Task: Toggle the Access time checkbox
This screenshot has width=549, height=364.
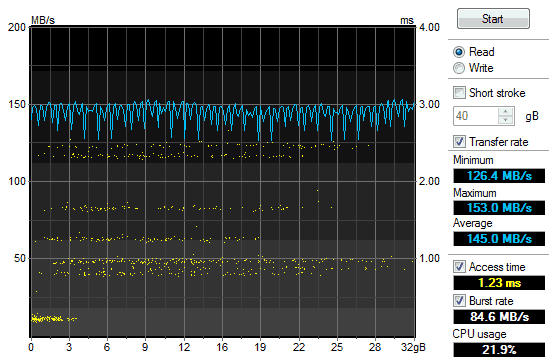Action: pyautogui.click(x=459, y=267)
